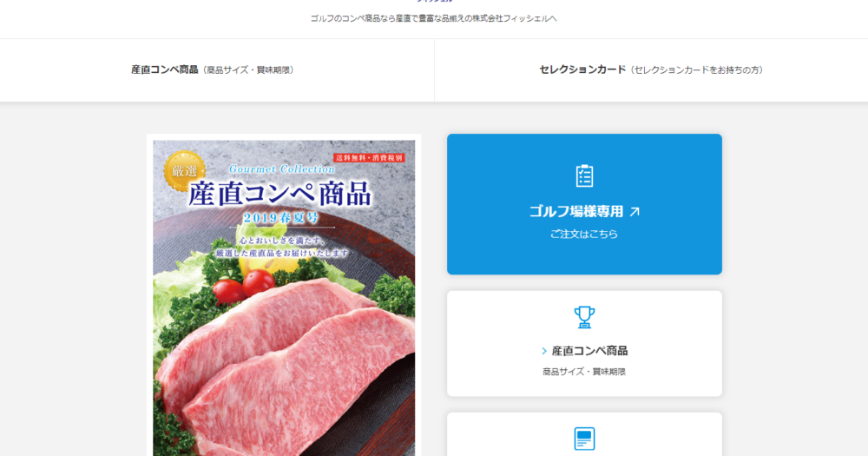This screenshot has height=456, width=868.
Task: Click the gold 厳選 badge on catalog cover
Action: pyautogui.click(x=184, y=171)
